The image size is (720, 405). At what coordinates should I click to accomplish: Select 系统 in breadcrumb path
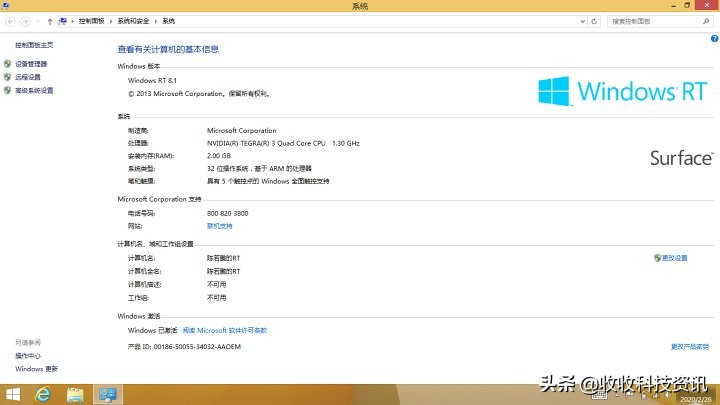coord(169,21)
